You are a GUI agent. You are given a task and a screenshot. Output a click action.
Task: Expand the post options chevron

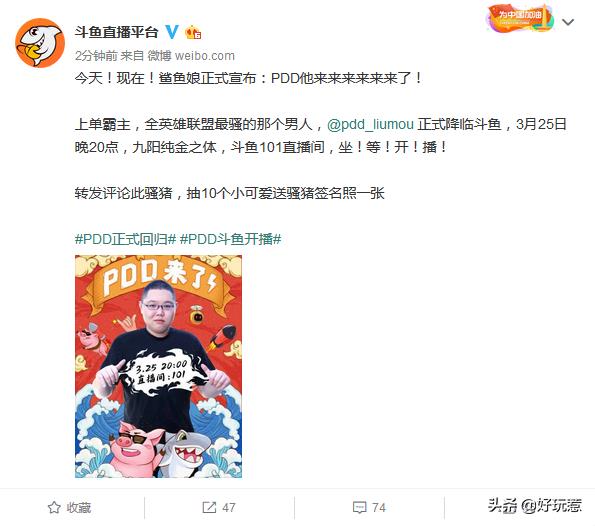pos(568,22)
